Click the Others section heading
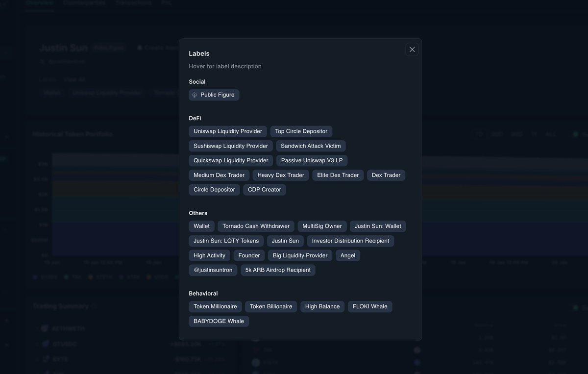This screenshot has height=374, width=588. [x=198, y=213]
